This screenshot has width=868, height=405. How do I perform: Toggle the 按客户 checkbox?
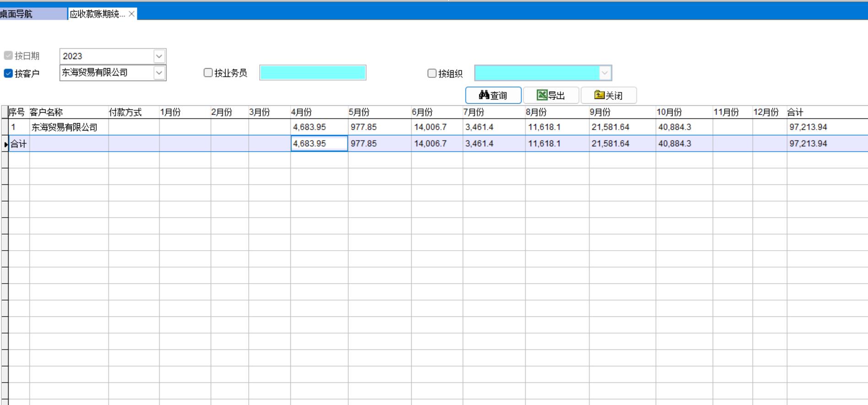point(8,73)
